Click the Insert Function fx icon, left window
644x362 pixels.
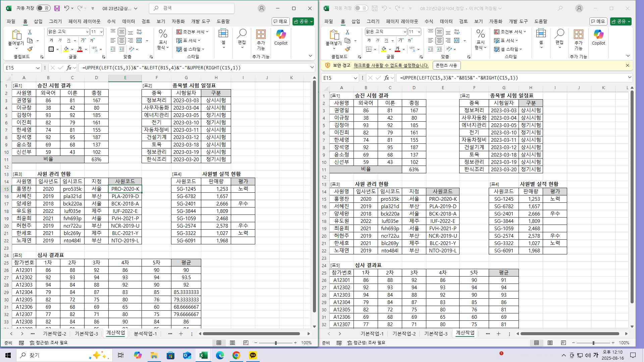pos(69,68)
